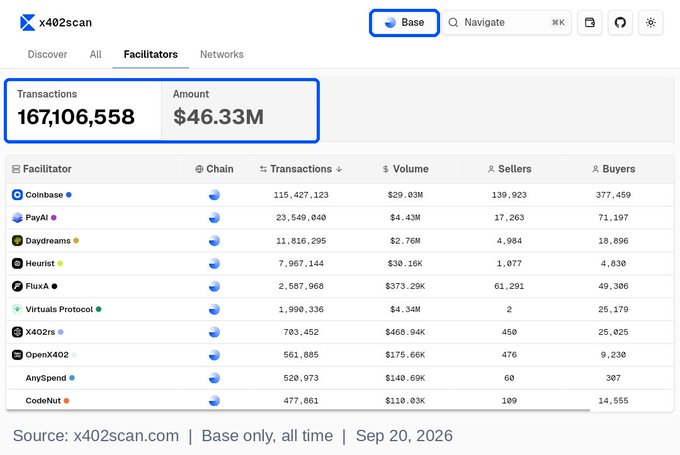The height and width of the screenshot is (455, 680).
Task: Click Heurist buyers count 4,830
Action: (x=613, y=263)
